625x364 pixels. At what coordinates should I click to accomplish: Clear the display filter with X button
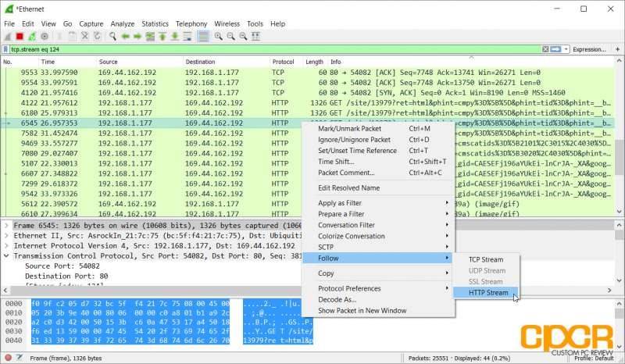coord(545,49)
